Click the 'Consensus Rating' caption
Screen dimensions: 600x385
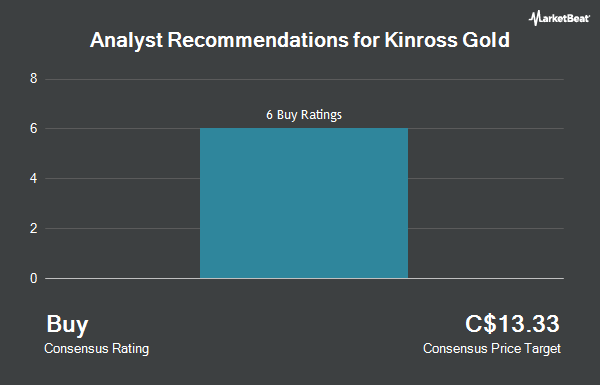[x=96, y=349]
